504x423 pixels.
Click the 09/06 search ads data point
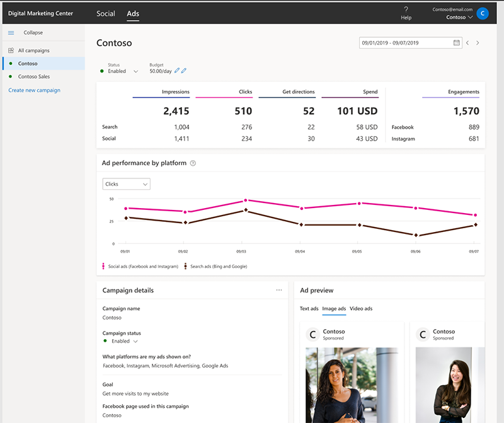416,235
